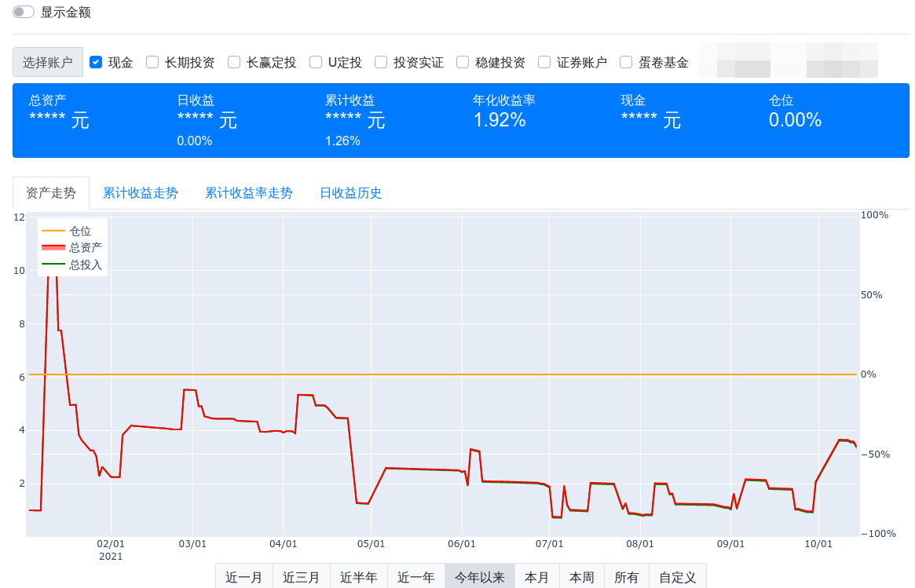This screenshot has height=588, width=915.
Task: Toggle the 总投入 legend entry
Action: 71,265
